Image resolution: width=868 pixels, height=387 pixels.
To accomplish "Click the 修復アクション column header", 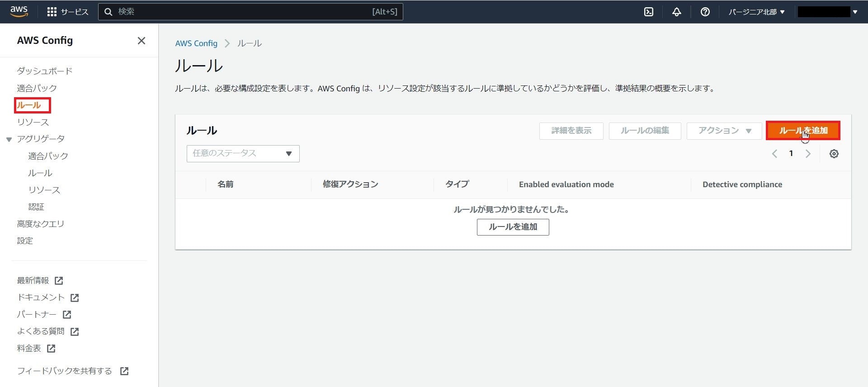I will pyautogui.click(x=350, y=184).
